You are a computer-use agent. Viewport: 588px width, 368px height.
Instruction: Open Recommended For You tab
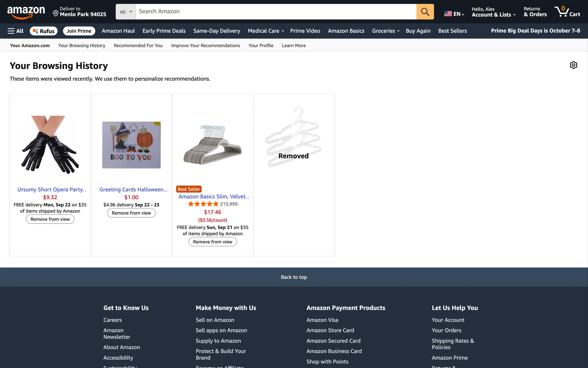pyautogui.click(x=138, y=45)
